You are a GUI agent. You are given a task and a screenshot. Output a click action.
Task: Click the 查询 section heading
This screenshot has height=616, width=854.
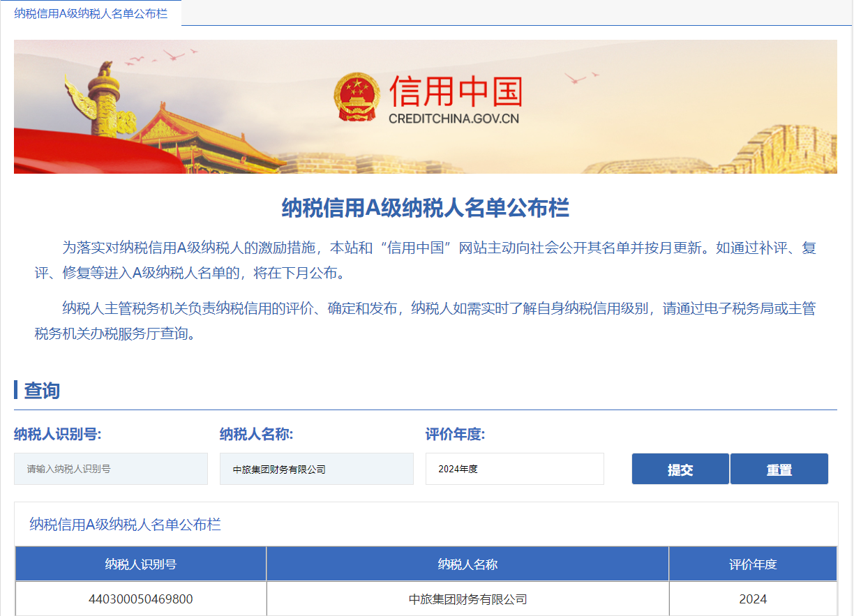[x=42, y=391]
